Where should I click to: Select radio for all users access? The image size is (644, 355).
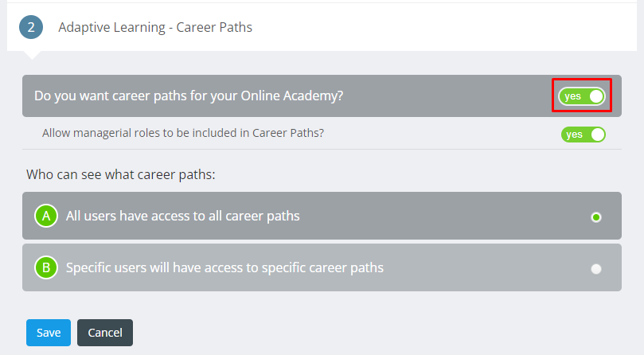(x=596, y=217)
